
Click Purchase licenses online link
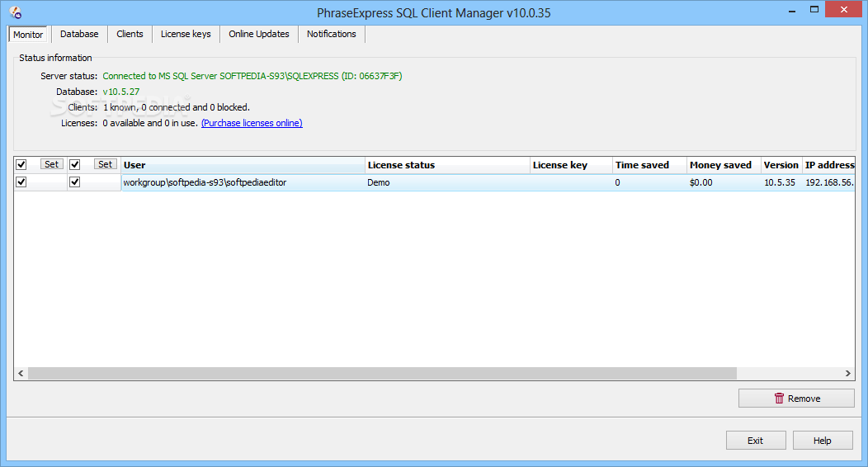(x=252, y=123)
